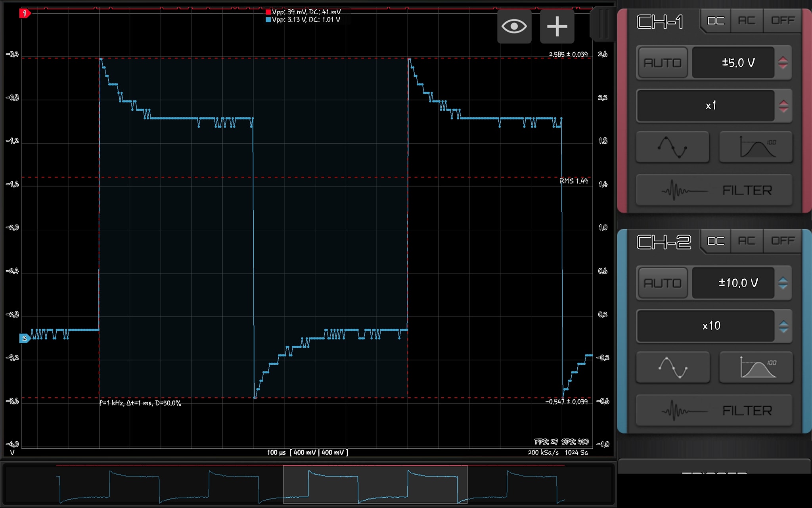Click the 2.585 ± 0.039 top cursor label
Image resolution: width=812 pixels, height=508 pixels.
[x=568, y=54]
